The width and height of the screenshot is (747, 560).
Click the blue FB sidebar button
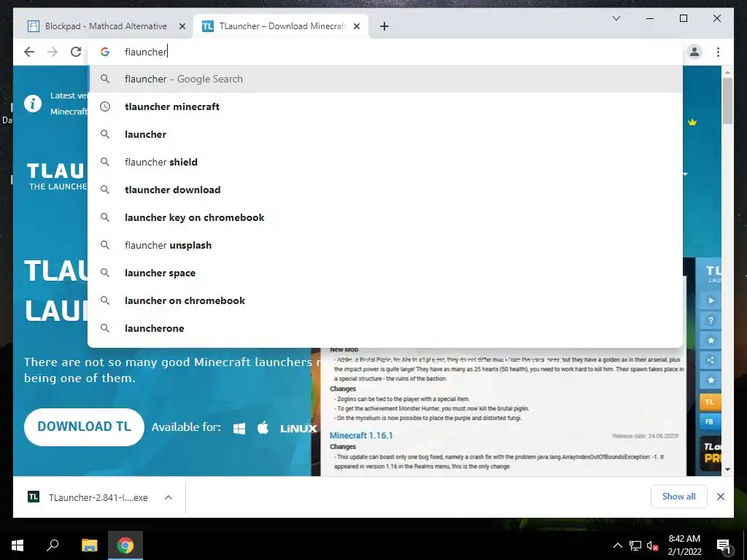pos(710,422)
